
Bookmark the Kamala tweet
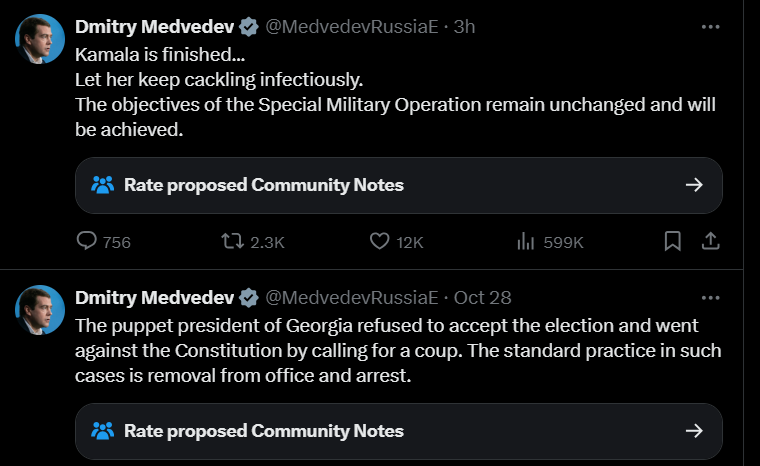[x=673, y=241]
